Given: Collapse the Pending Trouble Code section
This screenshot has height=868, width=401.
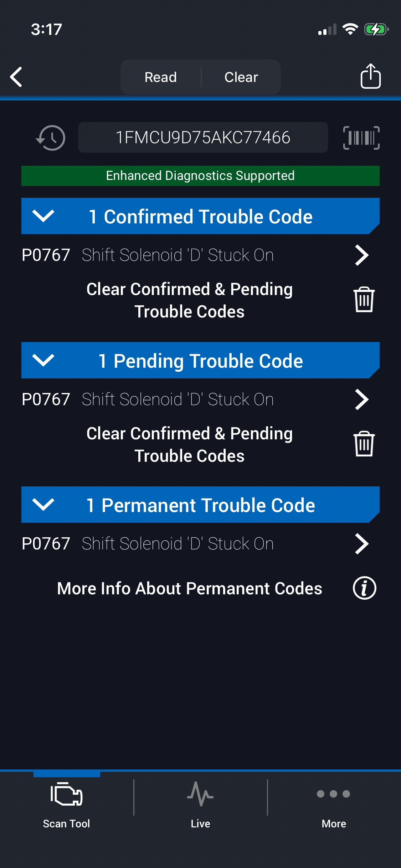Looking at the screenshot, I should pos(43,360).
